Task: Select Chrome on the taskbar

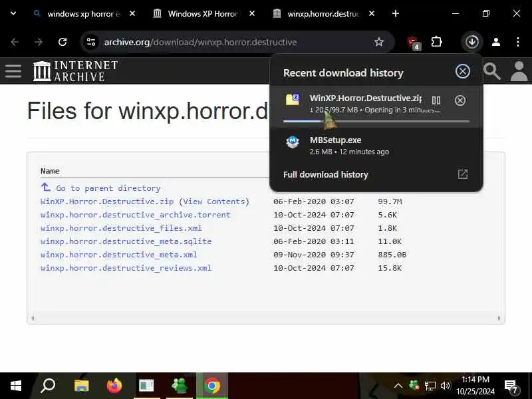Action: tap(212, 386)
